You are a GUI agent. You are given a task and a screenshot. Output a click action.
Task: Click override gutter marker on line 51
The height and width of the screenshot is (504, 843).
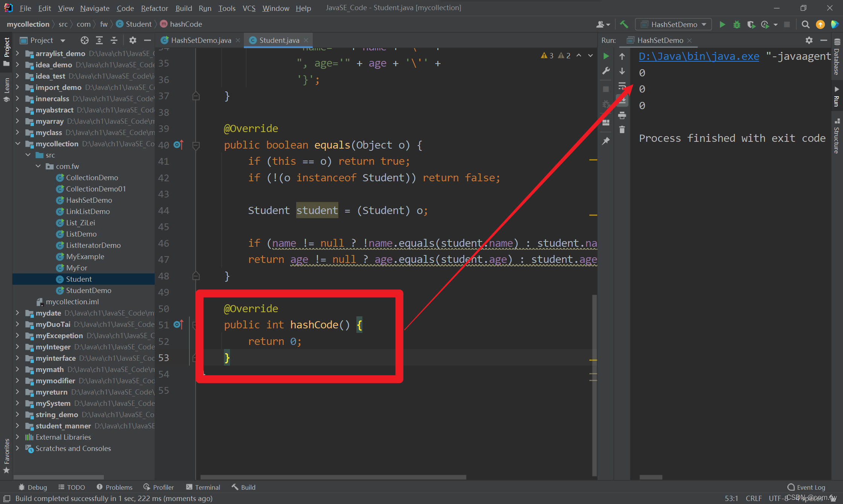click(178, 324)
